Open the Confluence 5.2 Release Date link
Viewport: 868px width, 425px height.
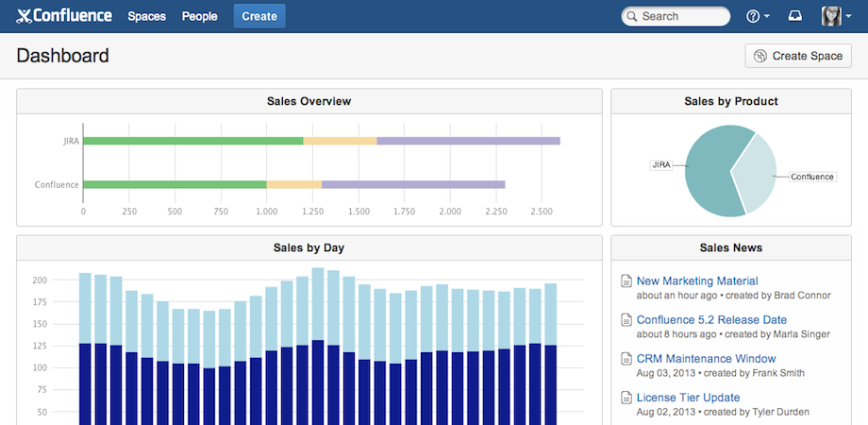tap(711, 320)
